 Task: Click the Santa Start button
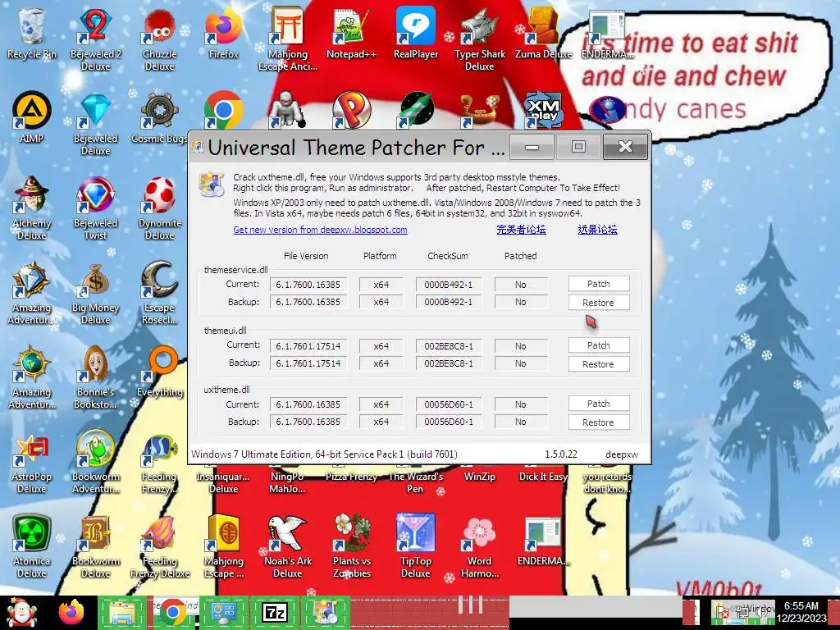tap(21, 612)
